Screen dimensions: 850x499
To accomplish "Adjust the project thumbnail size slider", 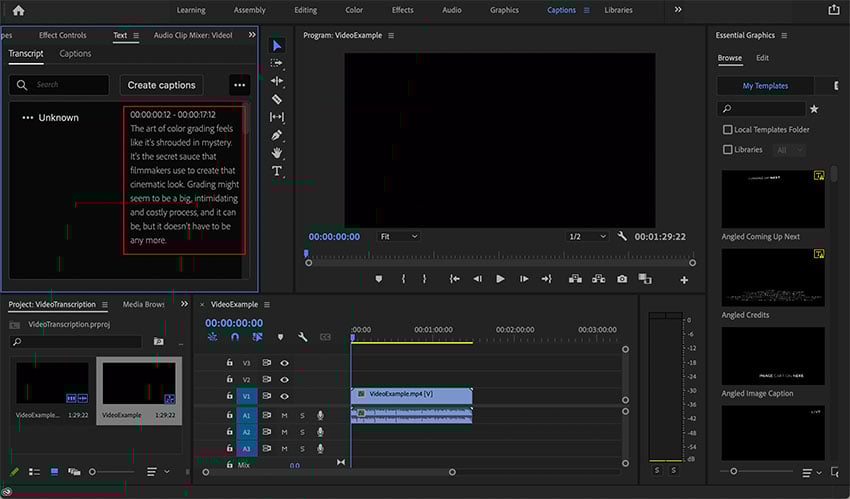I will click(x=93, y=471).
